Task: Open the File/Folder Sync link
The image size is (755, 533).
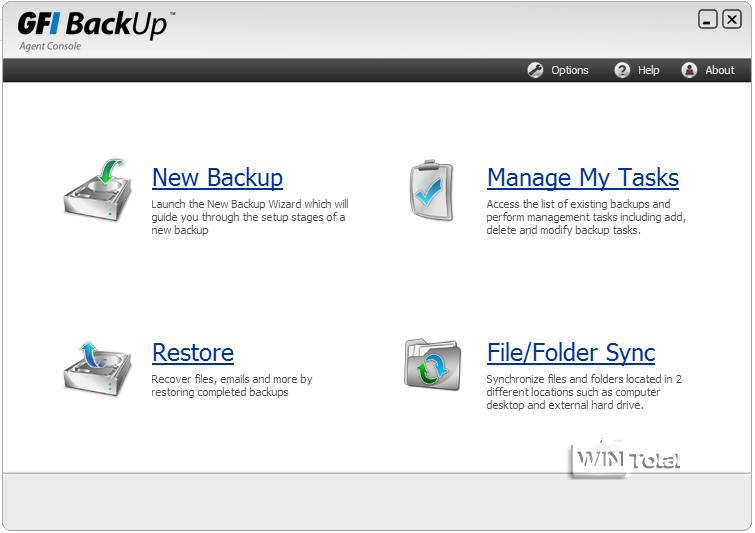Action: click(570, 353)
